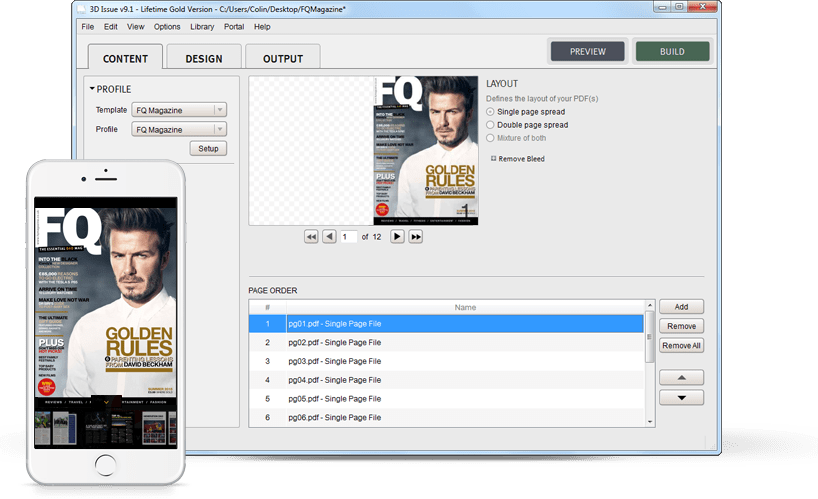
Task: Select Single page spread layout option
Action: click(x=490, y=112)
